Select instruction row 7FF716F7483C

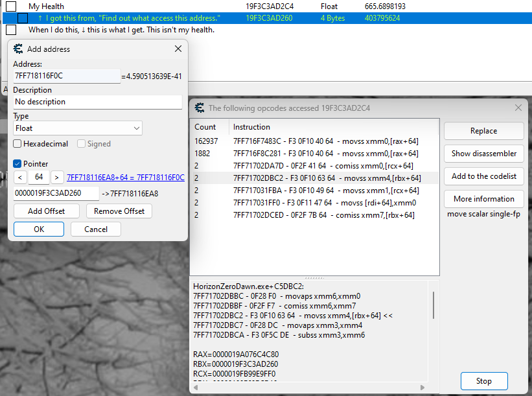point(316,141)
